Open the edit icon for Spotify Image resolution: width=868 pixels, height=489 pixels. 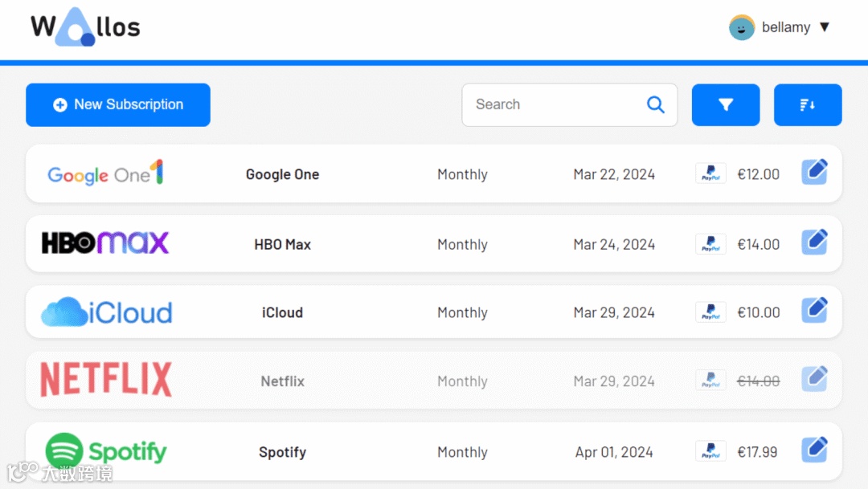[x=814, y=450]
